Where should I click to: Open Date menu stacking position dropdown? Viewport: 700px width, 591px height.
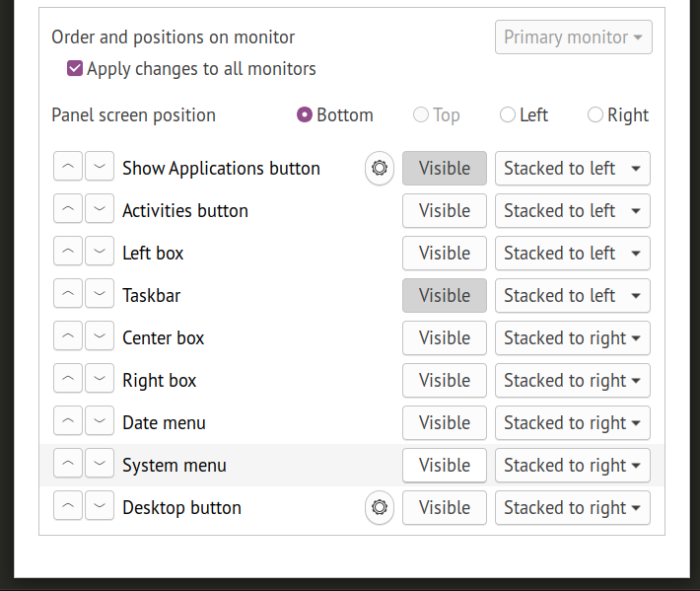(572, 422)
